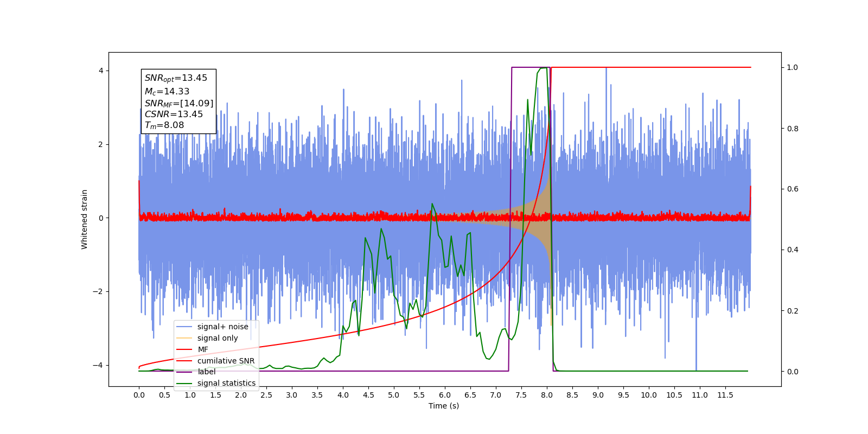Click x-axis tick label 4.0
Viewport: 868px width, 434px height.
tap(343, 395)
